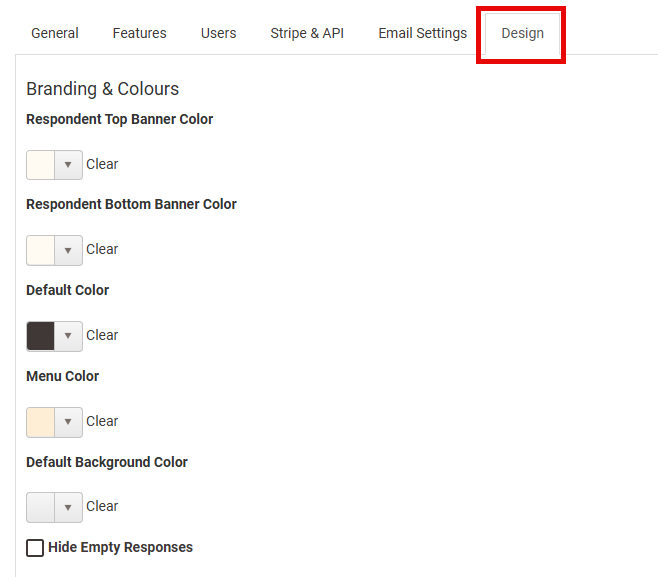Click the Respondent Top Banner color swatch
Viewport: 658px width, 577px height.
coord(41,165)
